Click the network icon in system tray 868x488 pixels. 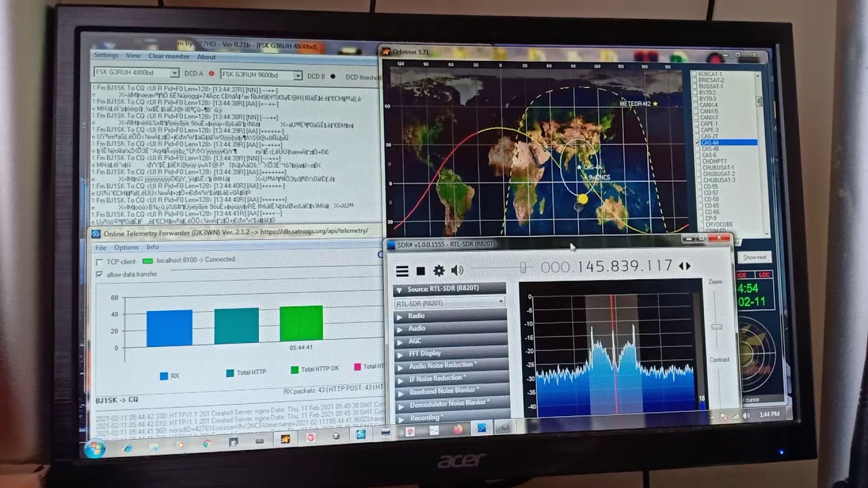click(x=735, y=416)
